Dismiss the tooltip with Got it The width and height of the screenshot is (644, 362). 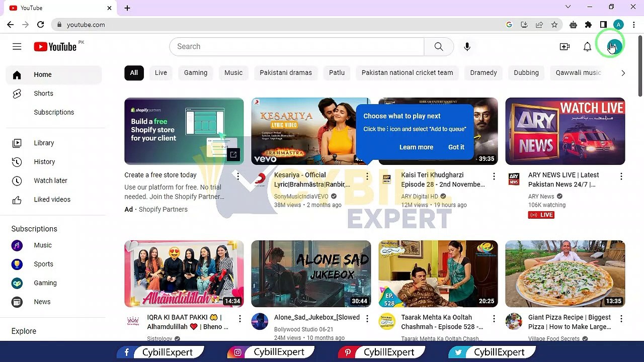pyautogui.click(x=456, y=147)
